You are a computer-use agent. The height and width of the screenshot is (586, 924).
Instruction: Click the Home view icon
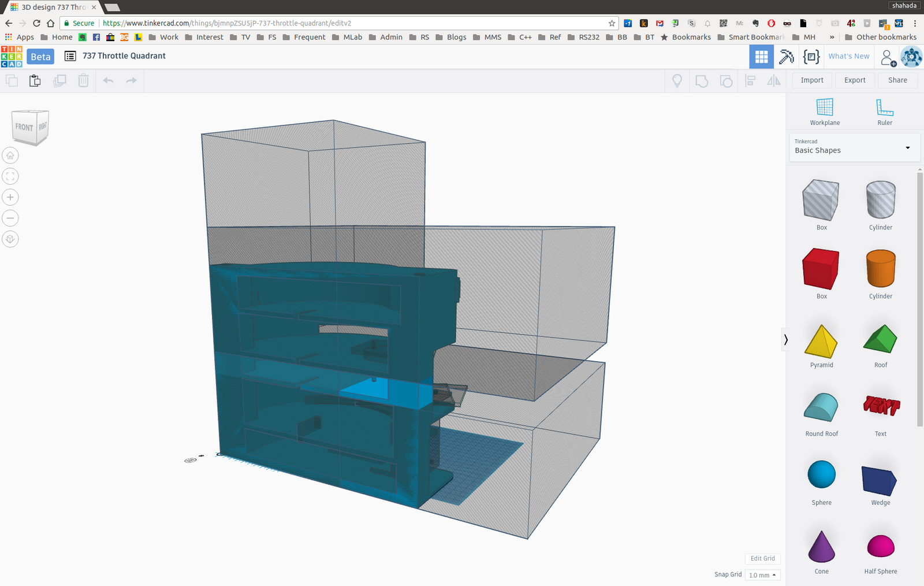pyautogui.click(x=10, y=155)
